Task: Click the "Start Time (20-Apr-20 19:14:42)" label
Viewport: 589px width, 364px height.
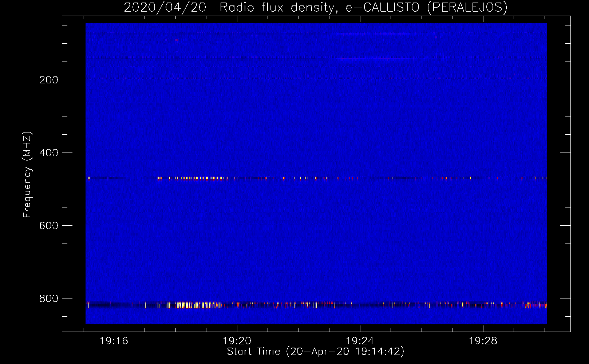Action: [316, 352]
